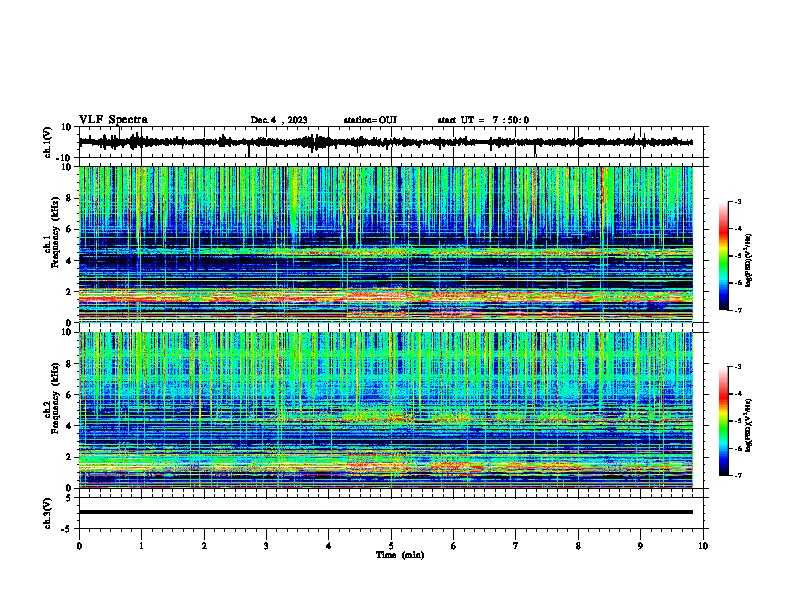The height and width of the screenshot is (612, 792).
Task: Click the "9" tick label on the time axis
Action: pyautogui.click(x=640, y=546)
